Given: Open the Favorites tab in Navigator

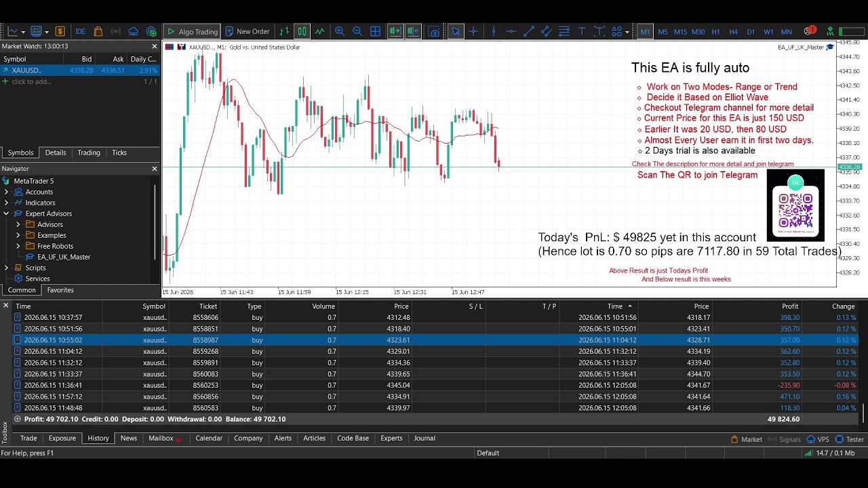Looking at the screenshot, I should point(60,290).
